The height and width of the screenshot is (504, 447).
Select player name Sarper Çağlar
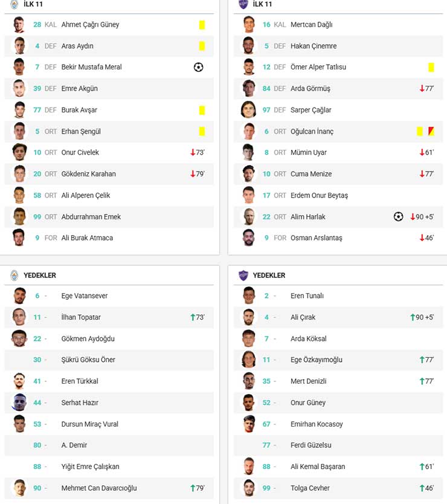(x=310, y=110)
